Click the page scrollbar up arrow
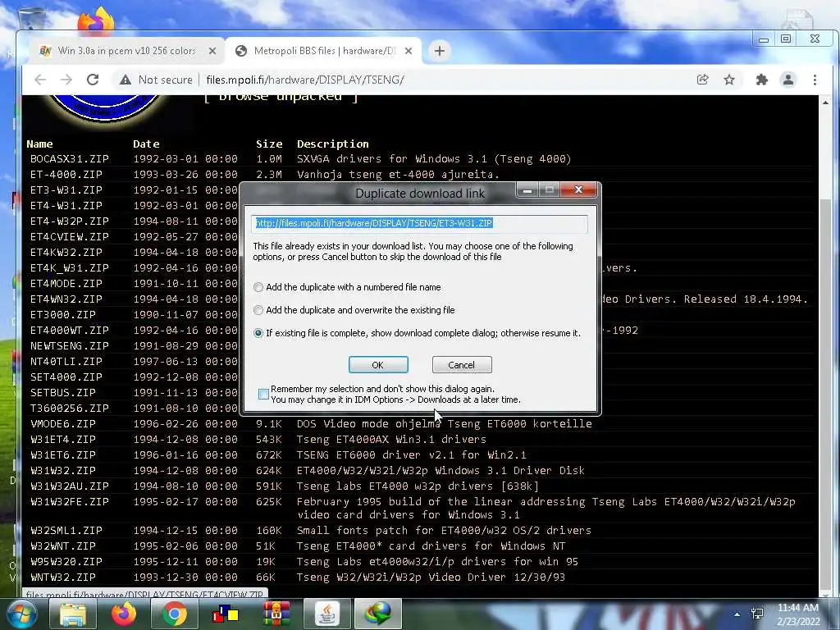This screenshot has height=630, width=840. tap(825, 103)
